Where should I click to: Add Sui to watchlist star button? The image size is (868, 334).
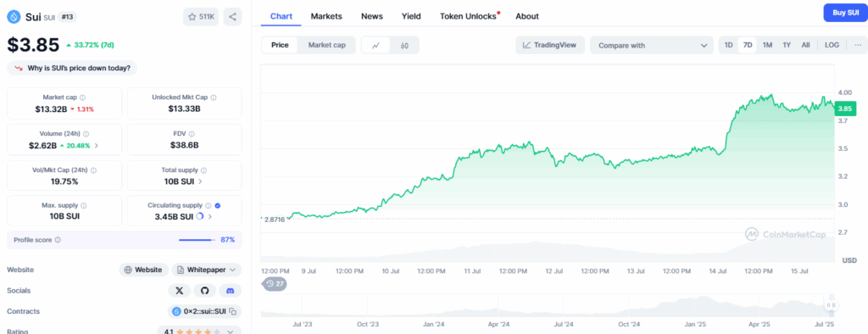coord(200,17)
